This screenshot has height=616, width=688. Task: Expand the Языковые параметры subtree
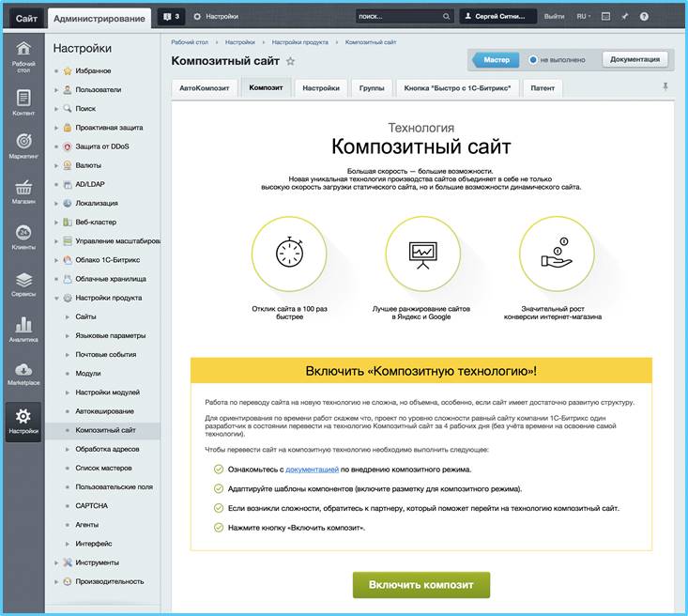(x=68, y=336)
